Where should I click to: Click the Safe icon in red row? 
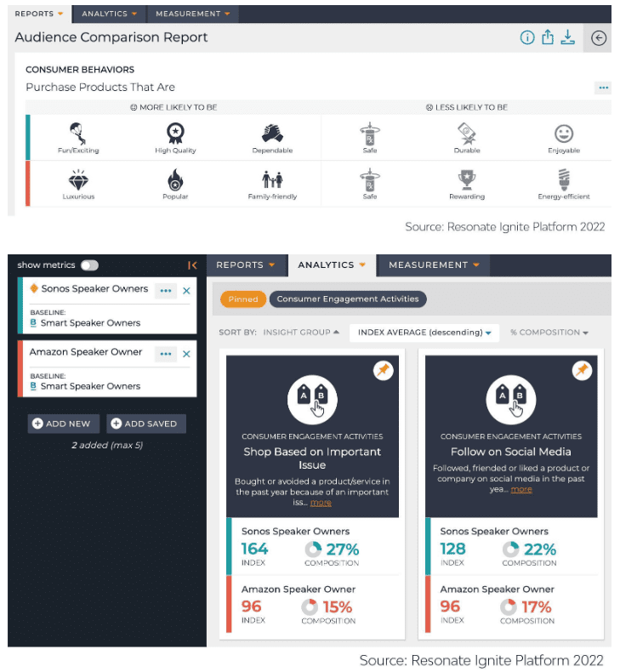[370, 180]
